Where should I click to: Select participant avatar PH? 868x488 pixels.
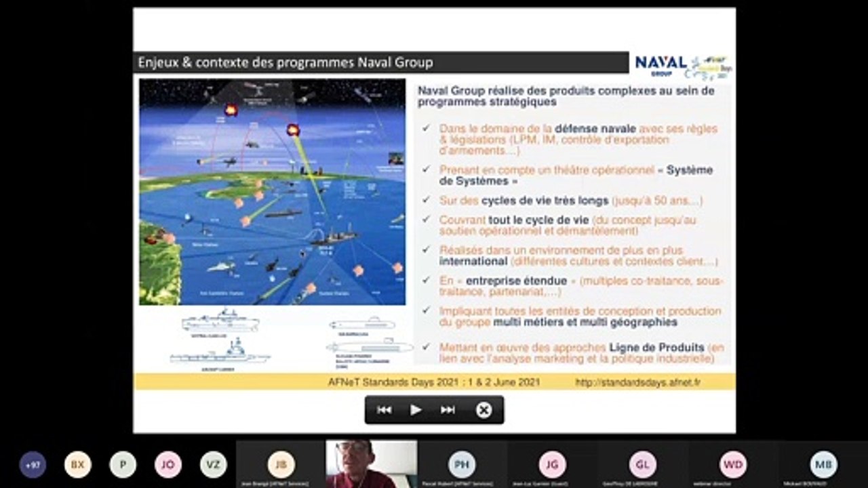pyautogui.click(x=462, y=464)
